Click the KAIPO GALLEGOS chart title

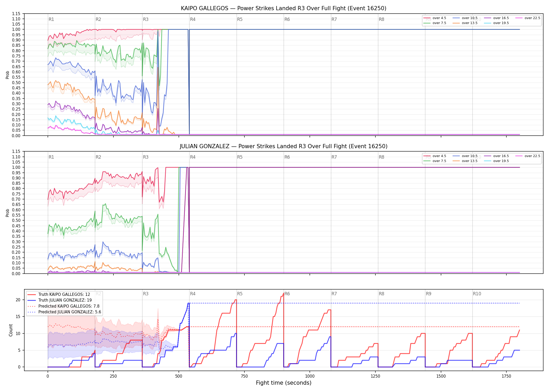click(x=284, y=8)
